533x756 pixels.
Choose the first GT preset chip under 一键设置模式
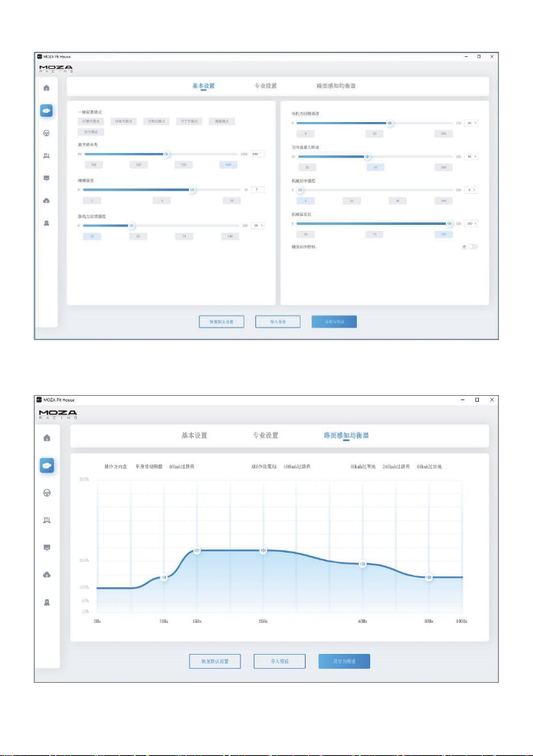click(90, 121)
